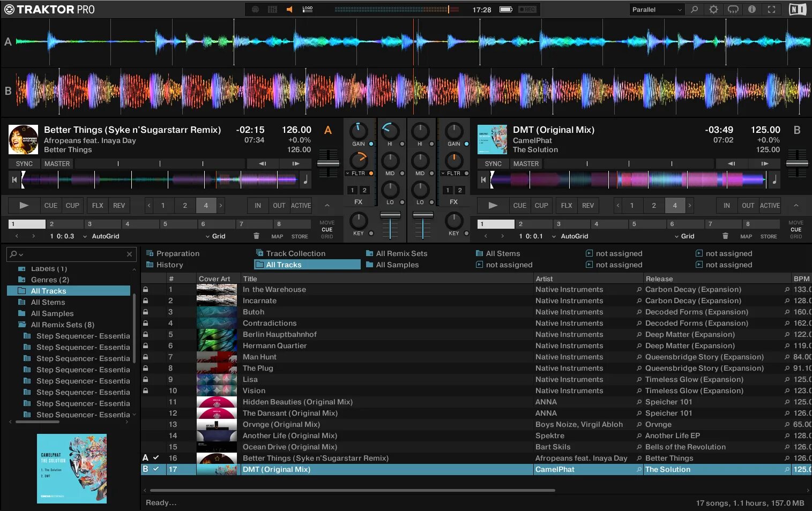Image resolution: width=812 pixels, height=511 pixels.
Task: Click the speech bubble icon in header
Action: (x=733, y=9)
